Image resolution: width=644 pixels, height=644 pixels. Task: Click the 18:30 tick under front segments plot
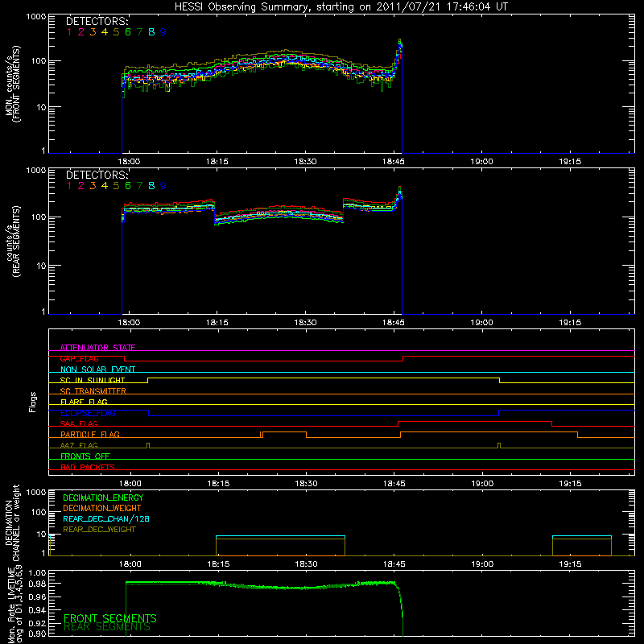pos(305,162)
